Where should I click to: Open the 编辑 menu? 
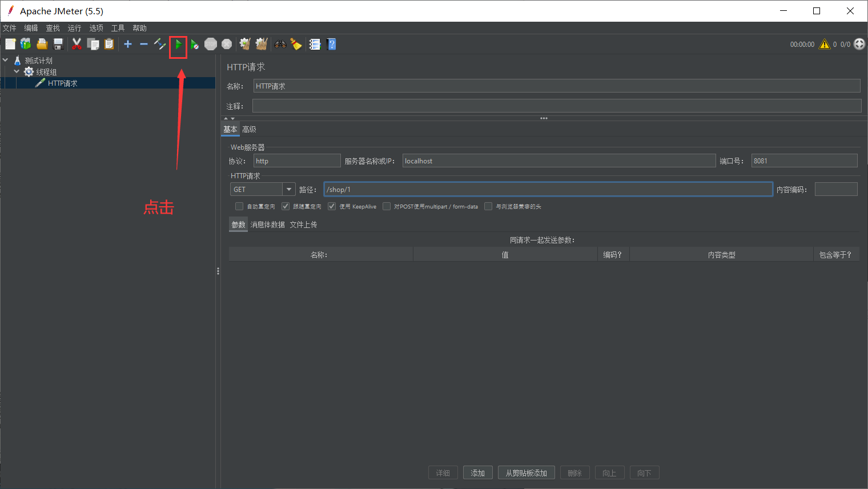(x=31, y=28)
